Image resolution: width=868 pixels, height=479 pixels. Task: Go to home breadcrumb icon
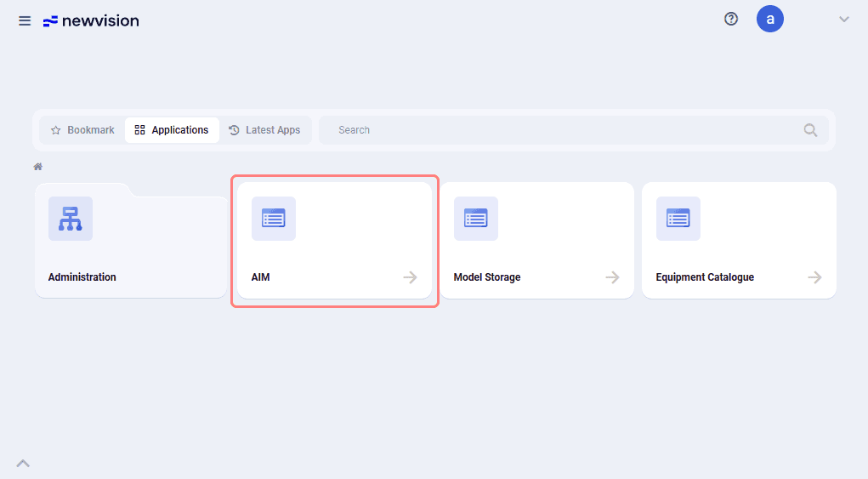pyautogui.click(x=37, y=167)
